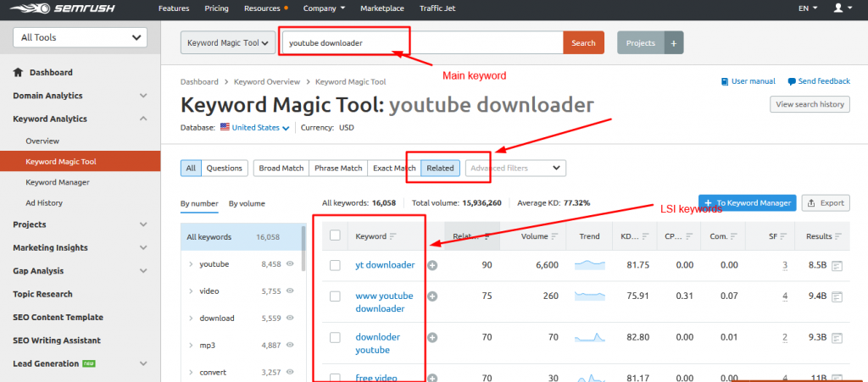
Task: Click the Export upload icon
Action: [811, 203]
